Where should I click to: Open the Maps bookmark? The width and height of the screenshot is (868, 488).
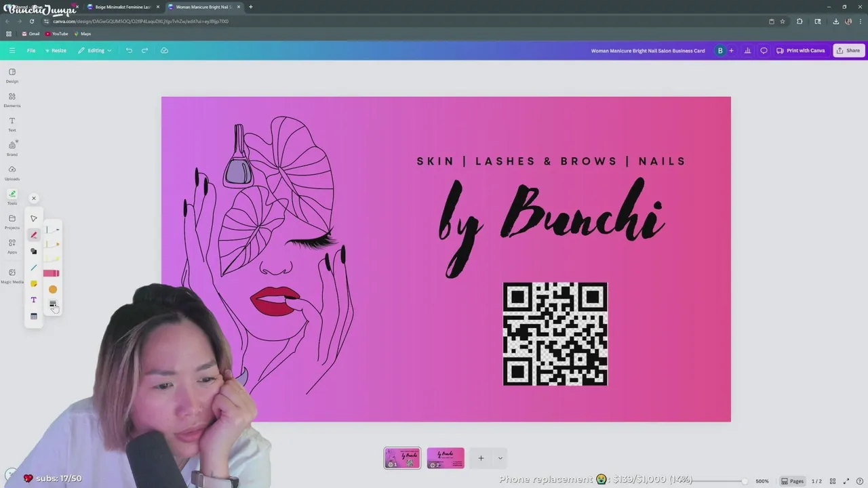pyautogui.click(x=83, y=34)
